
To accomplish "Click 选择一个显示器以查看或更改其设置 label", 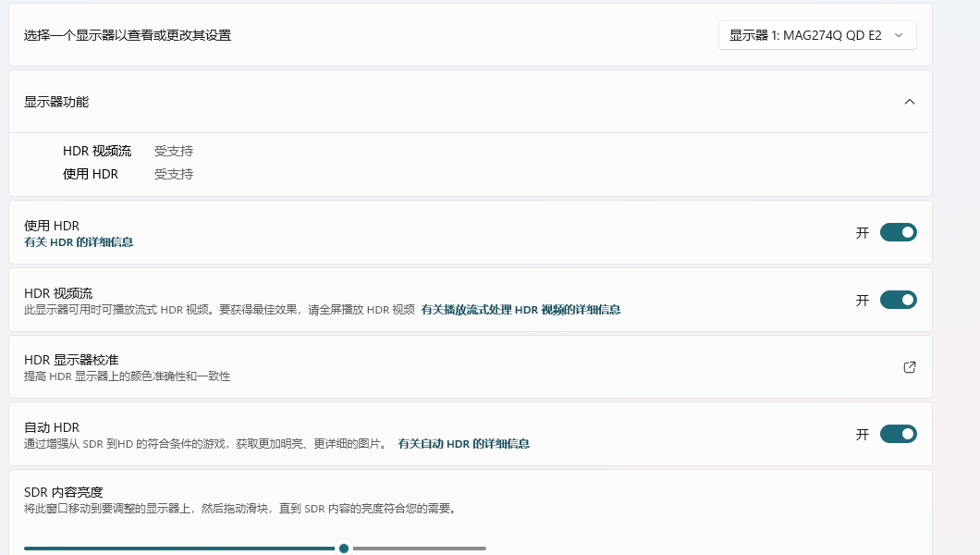I will (x=128, y=36).
